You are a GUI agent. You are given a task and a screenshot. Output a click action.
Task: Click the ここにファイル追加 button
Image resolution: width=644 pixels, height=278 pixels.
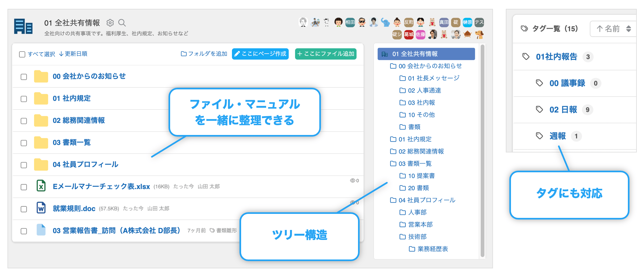(325, 54)
